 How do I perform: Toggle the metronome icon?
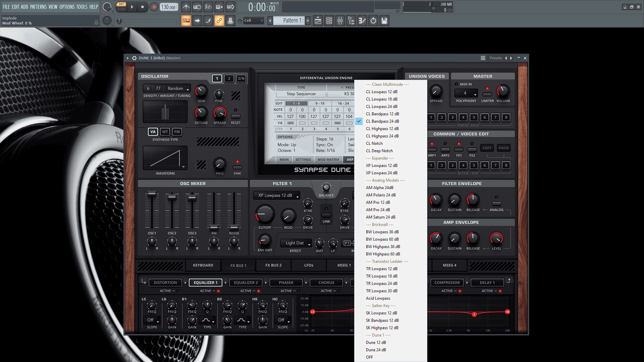tap(186, 7)
